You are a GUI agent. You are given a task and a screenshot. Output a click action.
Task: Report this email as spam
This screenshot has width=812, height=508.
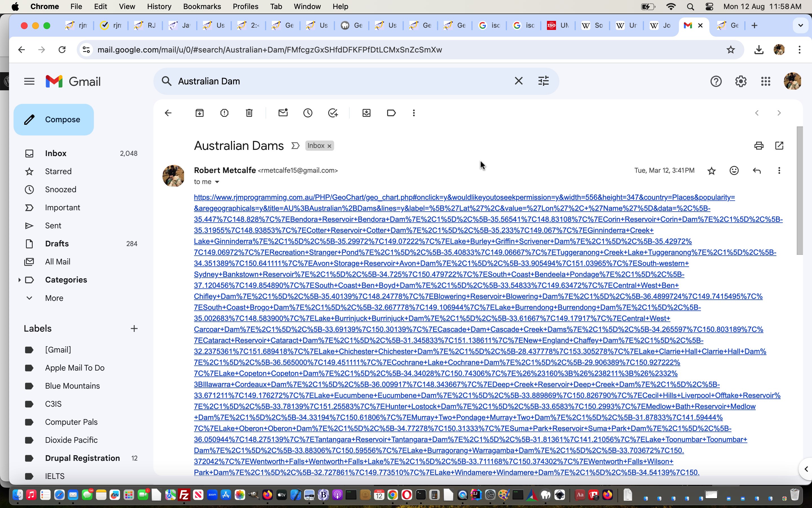click(x=224, y=113)
